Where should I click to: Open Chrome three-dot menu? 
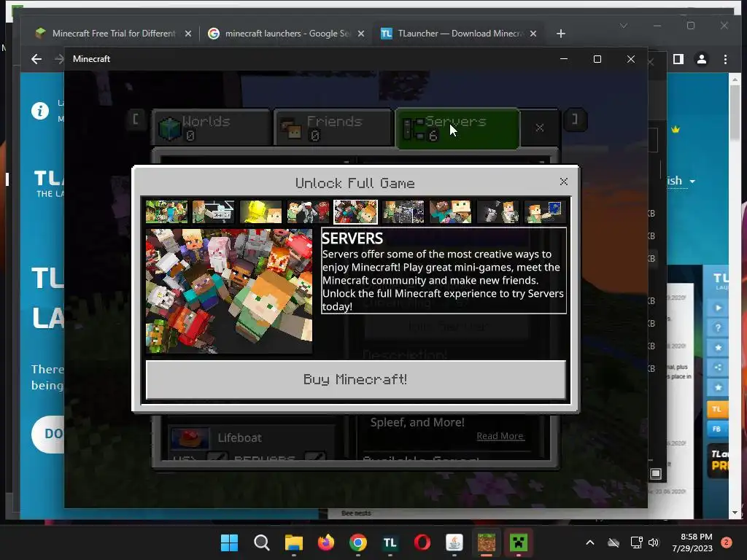(x=725, y=59)
